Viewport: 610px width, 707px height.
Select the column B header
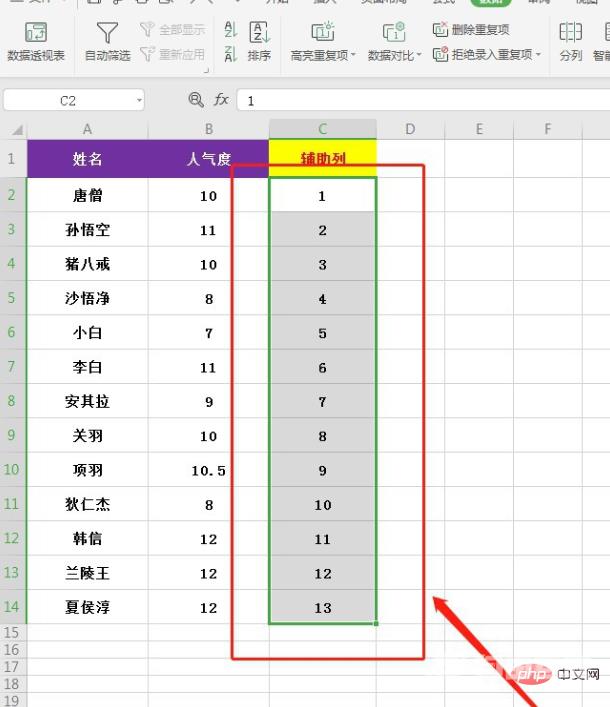click(208, 129)
